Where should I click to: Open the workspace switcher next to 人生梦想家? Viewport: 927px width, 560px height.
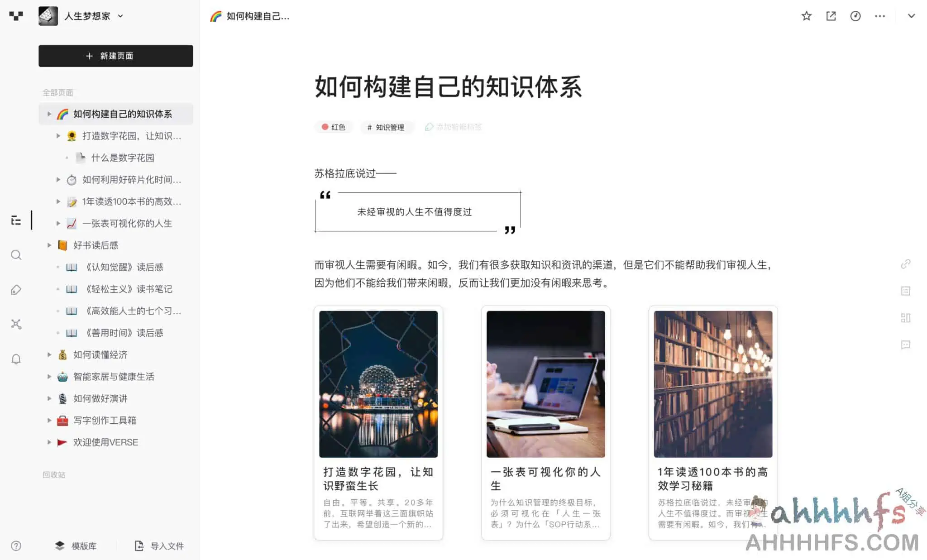click(x=120, y=16)
